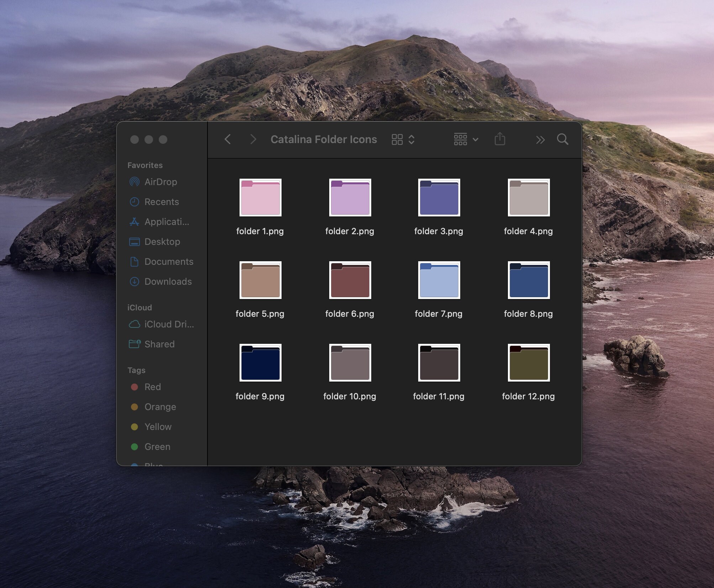Navigate back with the back arrow
The width and height of the screenshot is (714, 588).
point(227,139)
